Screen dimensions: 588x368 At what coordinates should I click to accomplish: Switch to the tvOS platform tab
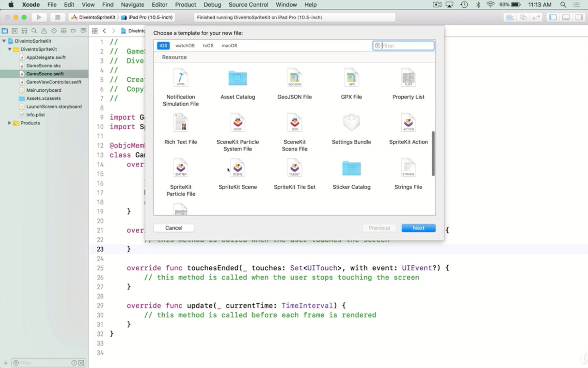[x=208, y=45]
